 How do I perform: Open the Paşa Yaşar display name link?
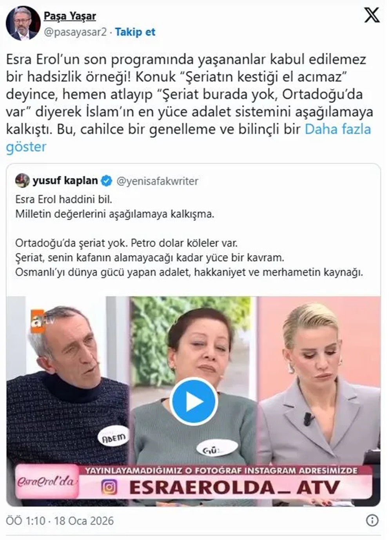tap(70, 16)
